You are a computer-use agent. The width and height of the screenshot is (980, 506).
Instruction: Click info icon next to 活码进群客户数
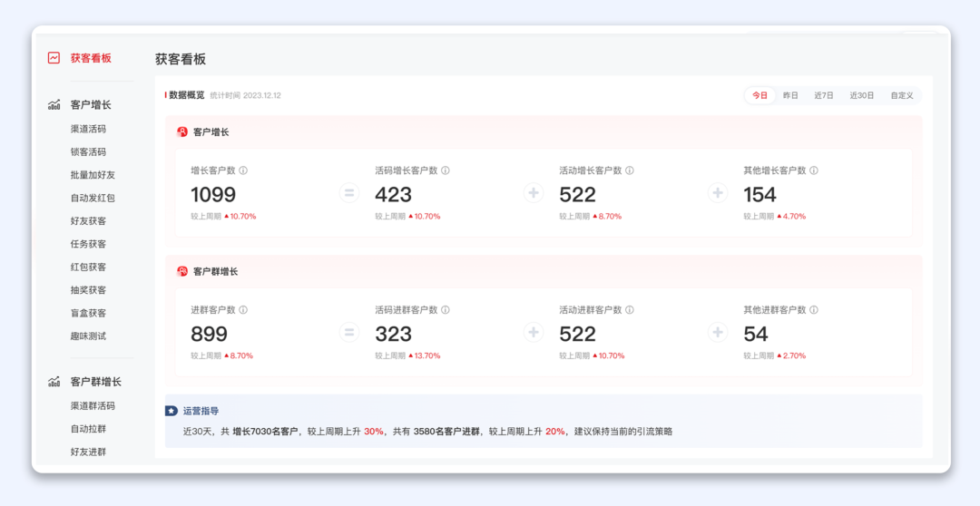click(446, 310)
